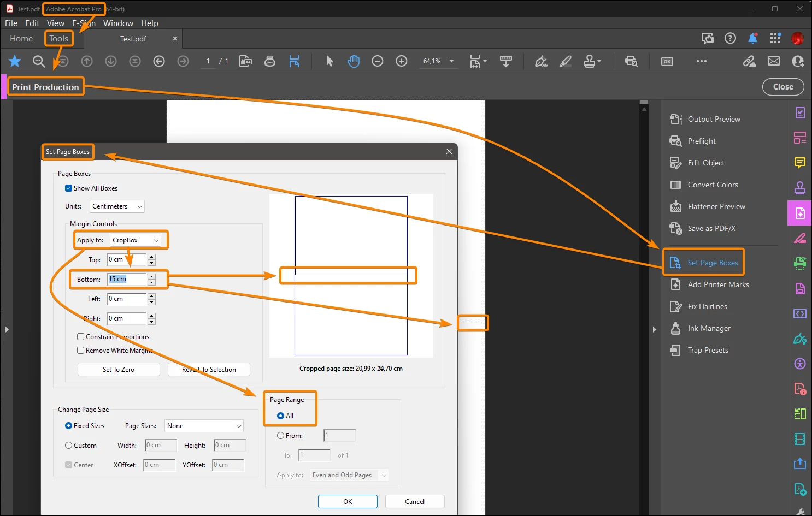Open the Help menu
This screenshot has height=516, width=812.
pyautogui.click(x=150, y=23)
